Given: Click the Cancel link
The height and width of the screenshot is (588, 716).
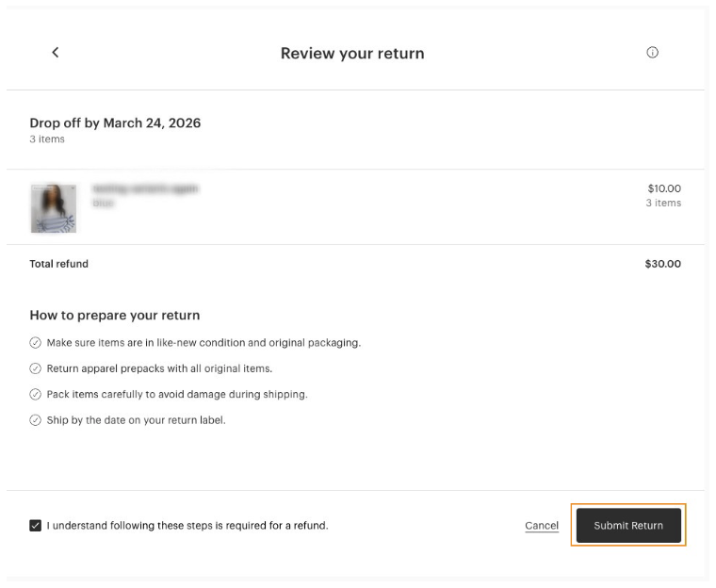Looking at the screenshot, I should pyautogui.click(x=542, y=526).
